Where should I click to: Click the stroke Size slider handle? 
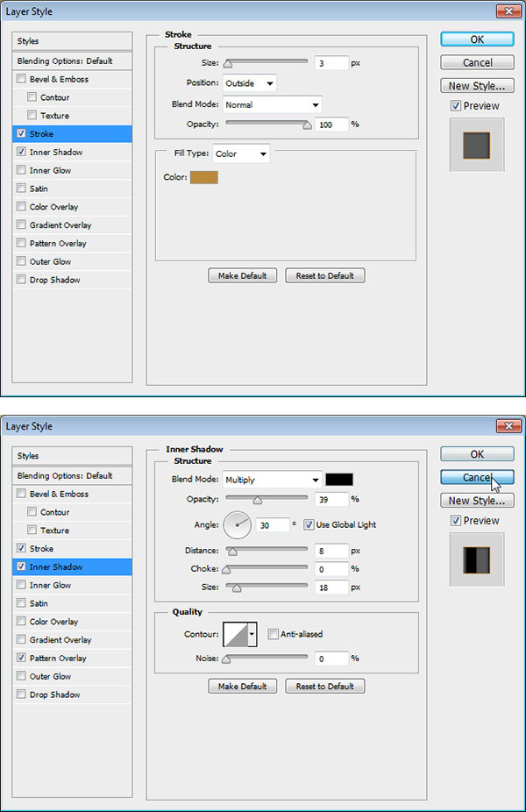pyautogui.click(x=228, y=64)
